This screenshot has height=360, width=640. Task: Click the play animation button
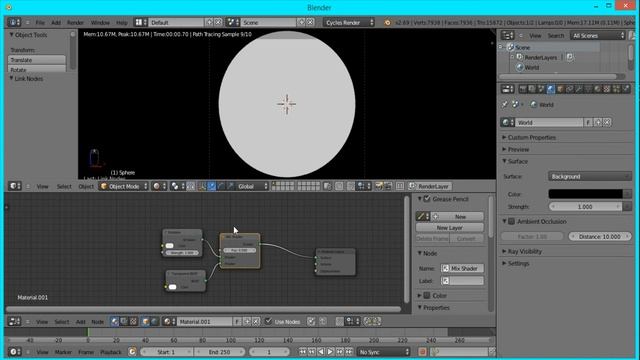[330, 352]
